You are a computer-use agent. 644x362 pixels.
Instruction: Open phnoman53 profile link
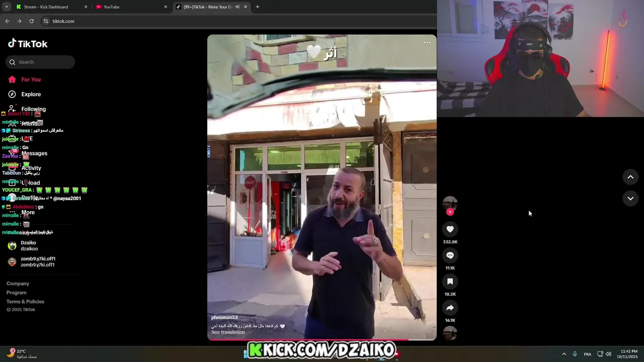pyautogui.click(x=224, y=318)
